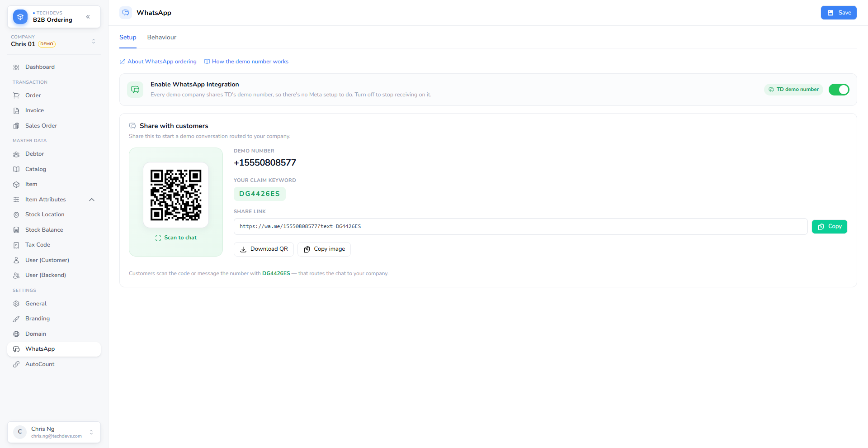Click the Invoice document icon
Viewport: 868px width, 448px height.
point(16,110)
